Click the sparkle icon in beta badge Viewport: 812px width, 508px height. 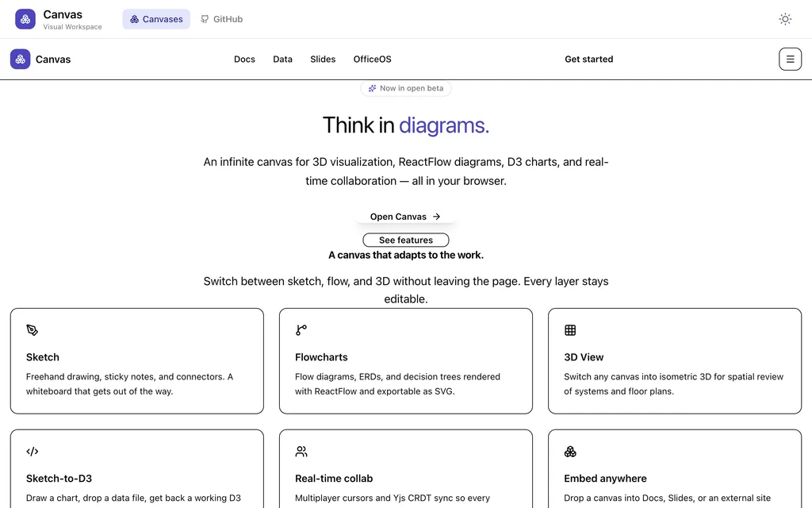tap(372, 88)
